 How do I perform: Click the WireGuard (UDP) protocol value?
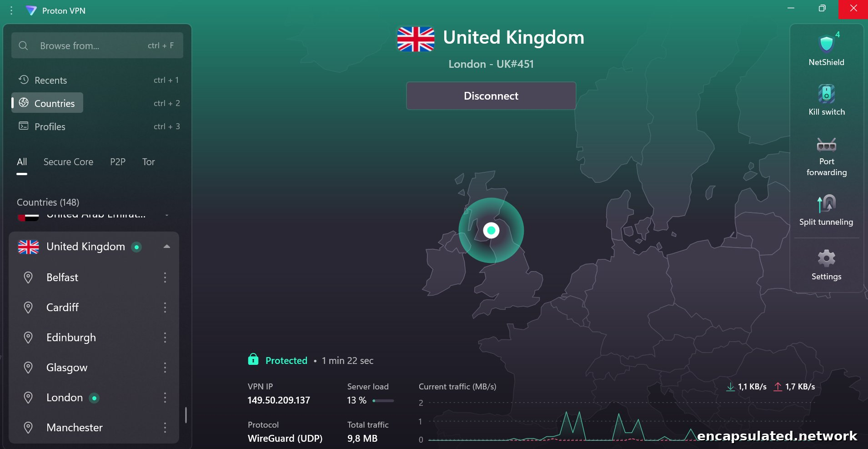pyautogui.click(x=285, y=439)
